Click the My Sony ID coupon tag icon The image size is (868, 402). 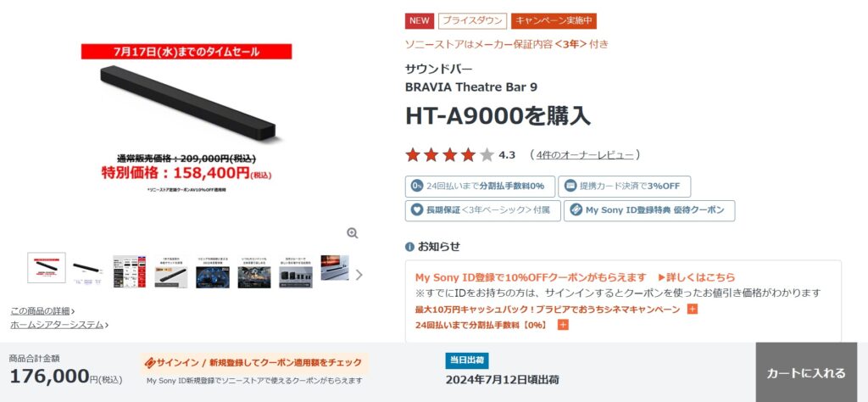pos(576,210)
